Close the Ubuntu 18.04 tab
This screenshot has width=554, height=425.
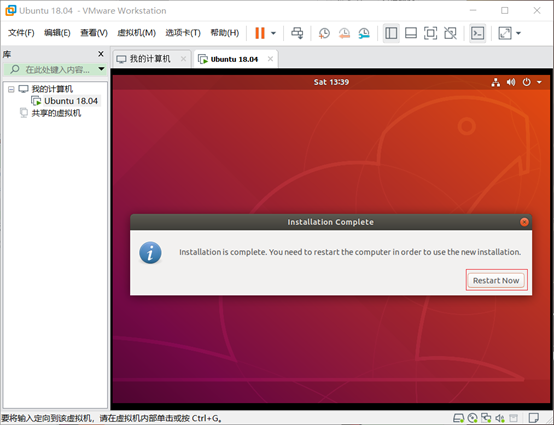pos(270,59)
